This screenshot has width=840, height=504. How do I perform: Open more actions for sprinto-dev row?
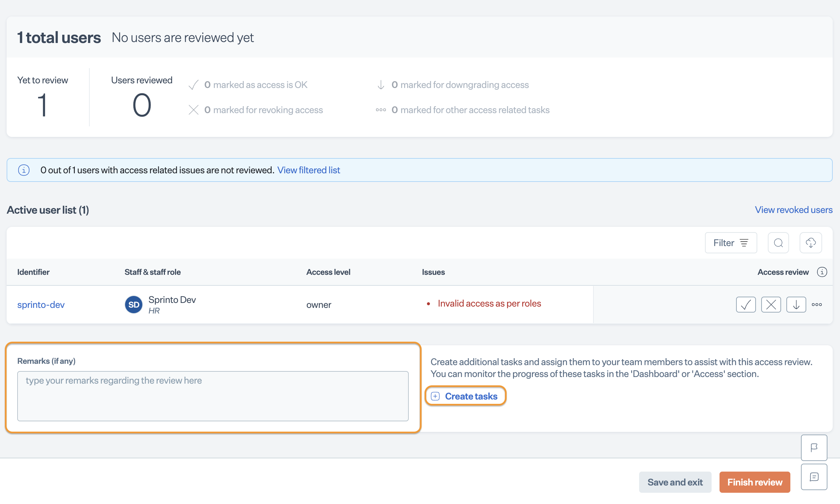[817, 304]
